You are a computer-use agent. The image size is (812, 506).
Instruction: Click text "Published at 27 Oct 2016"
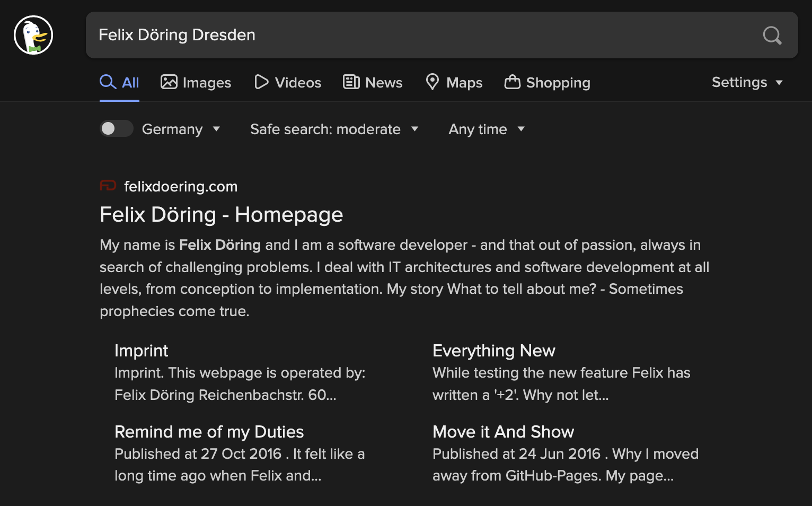[x=198, y=454]
